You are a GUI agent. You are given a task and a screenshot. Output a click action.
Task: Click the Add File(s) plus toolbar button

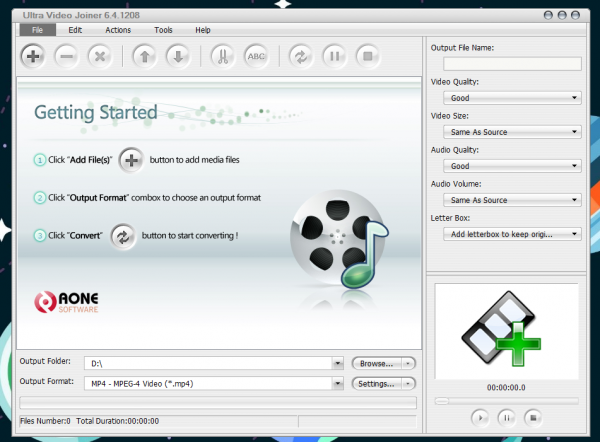(x=33, y=56)
